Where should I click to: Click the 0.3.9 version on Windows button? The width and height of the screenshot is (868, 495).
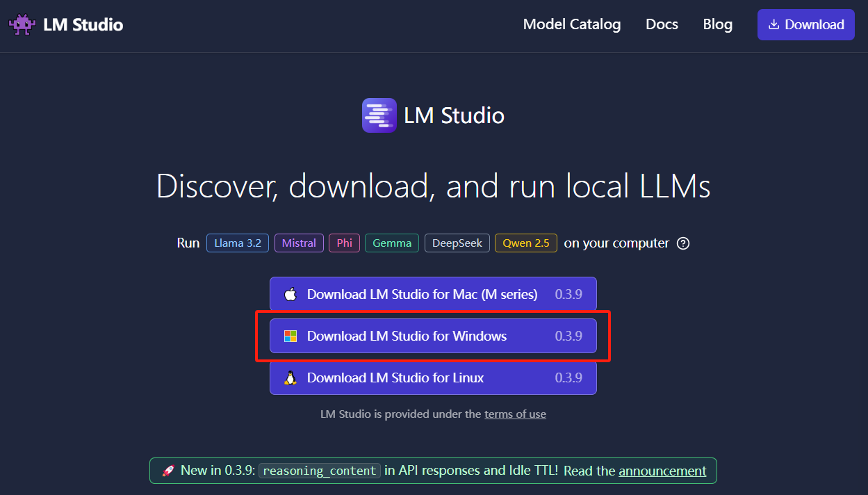click(568, 336)
